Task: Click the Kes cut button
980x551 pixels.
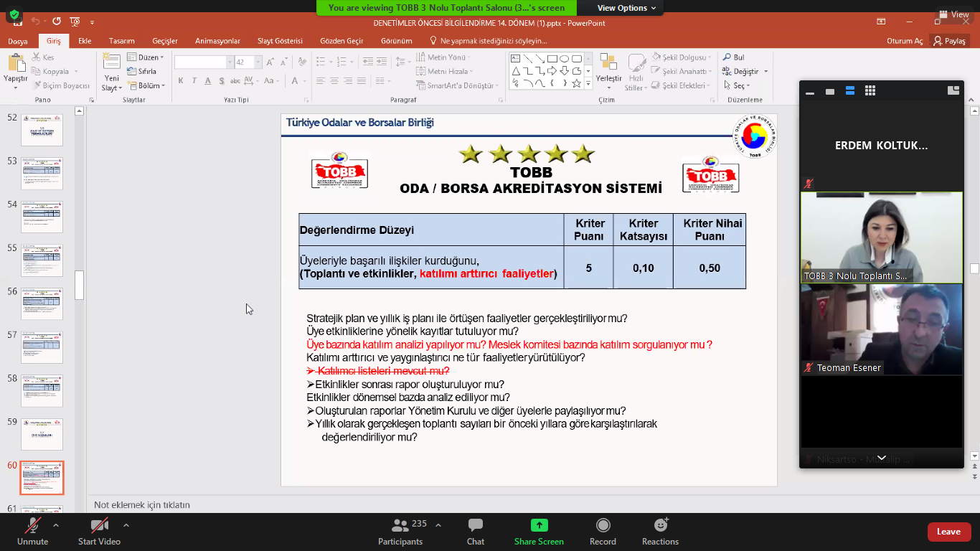Action: tap(42, 57)
